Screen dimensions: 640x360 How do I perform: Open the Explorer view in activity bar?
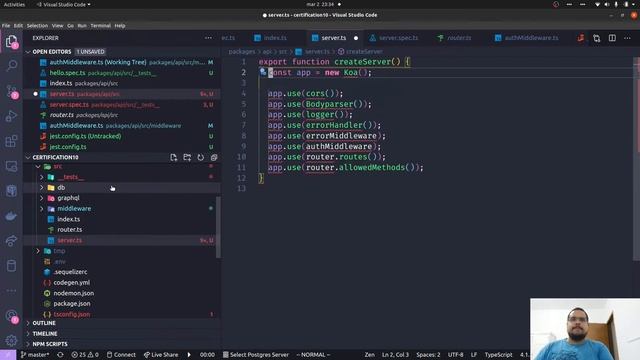click(x=11, y=41)
